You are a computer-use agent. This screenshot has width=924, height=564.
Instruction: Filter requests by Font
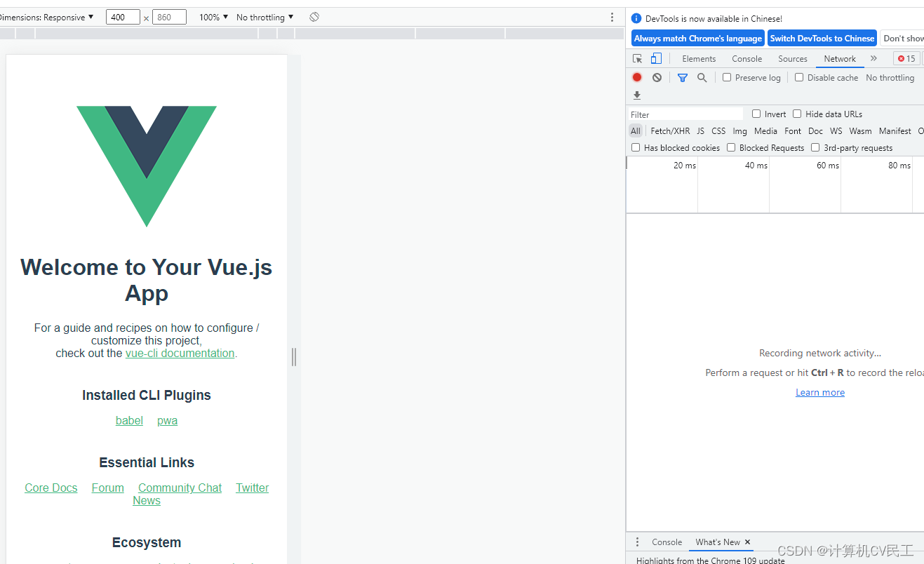[793, 131]
